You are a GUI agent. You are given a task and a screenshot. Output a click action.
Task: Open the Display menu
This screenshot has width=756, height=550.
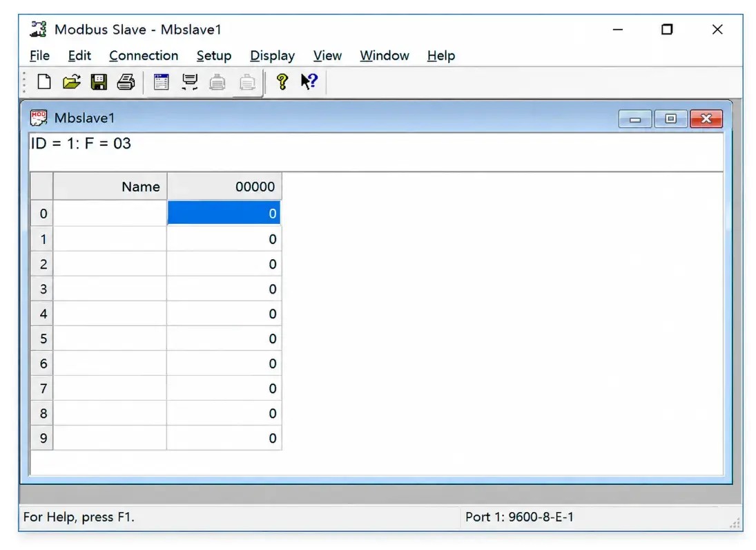(x=273, y=56)
